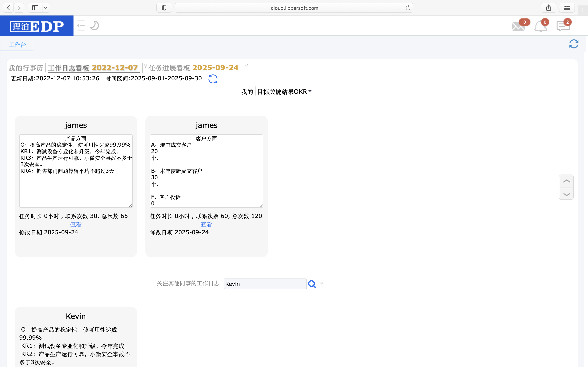Click help question mark beside search

pos(322,284)
